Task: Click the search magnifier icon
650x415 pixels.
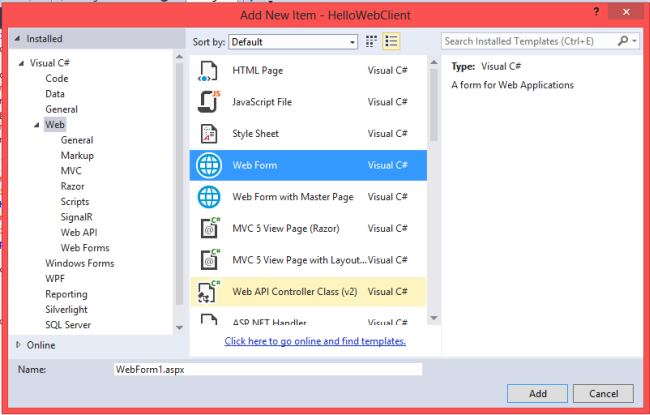Action: (623, 41)
